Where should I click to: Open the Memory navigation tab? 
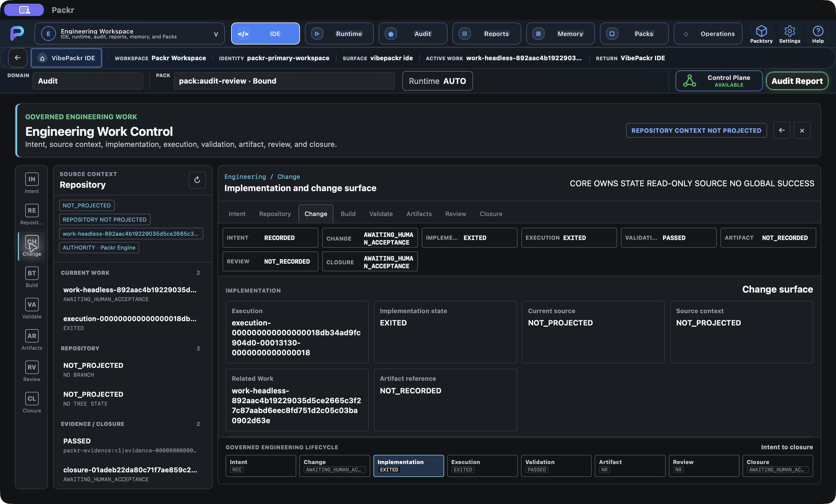tap(561, 33)
